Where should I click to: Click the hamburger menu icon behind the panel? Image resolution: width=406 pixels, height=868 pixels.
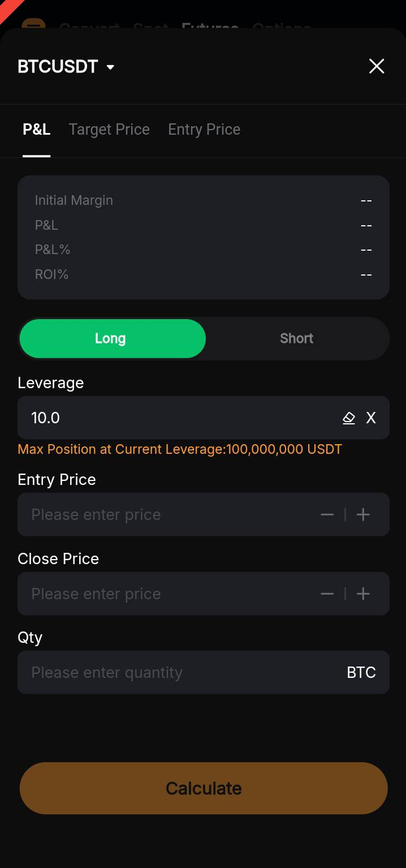(33, 25)
